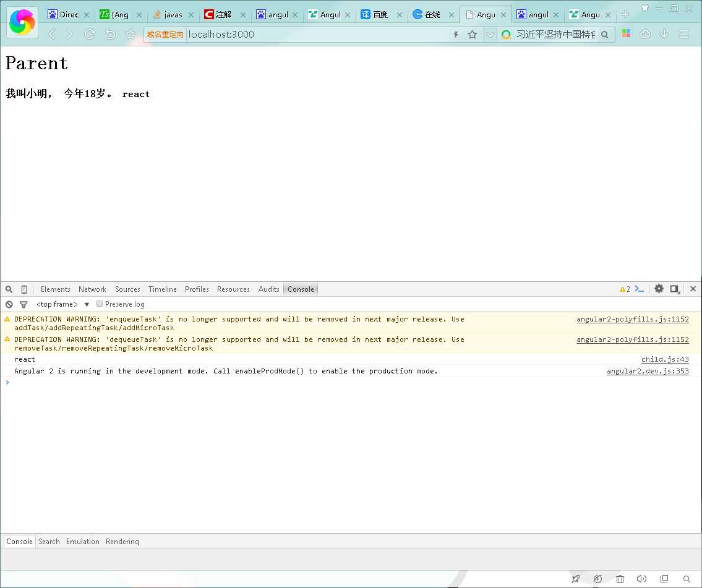Switch to the Audits panel
Image resolution: width=702 pixels, height=588 pixels.
pos(268,289)
